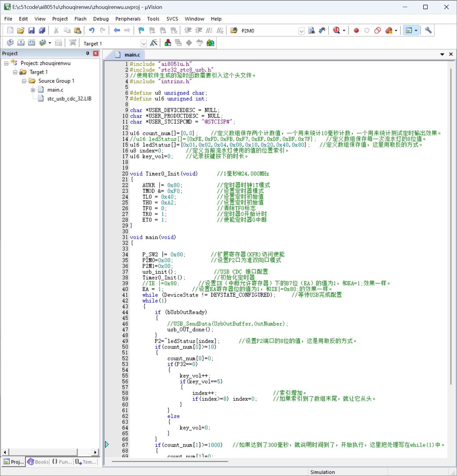Open the Debug menu
Screen dimensions: 457x476
point(101,19)
